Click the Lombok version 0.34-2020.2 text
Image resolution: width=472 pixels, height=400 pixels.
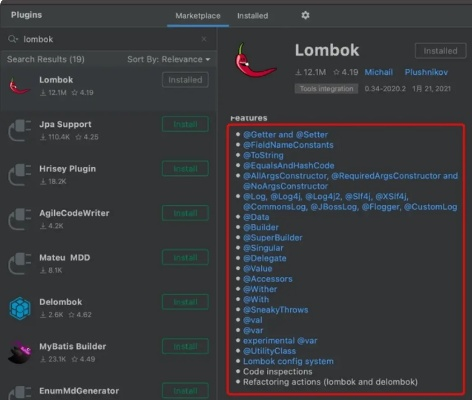385,89
